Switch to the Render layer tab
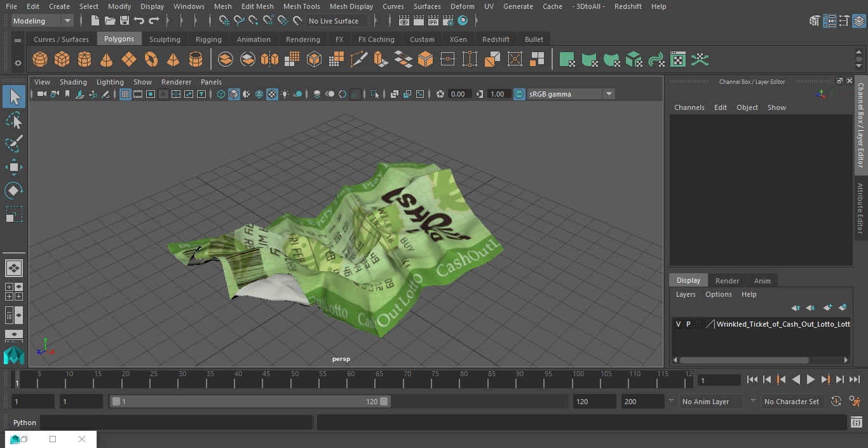Screen dimensions: 868x448 click(x=727, y=281)
